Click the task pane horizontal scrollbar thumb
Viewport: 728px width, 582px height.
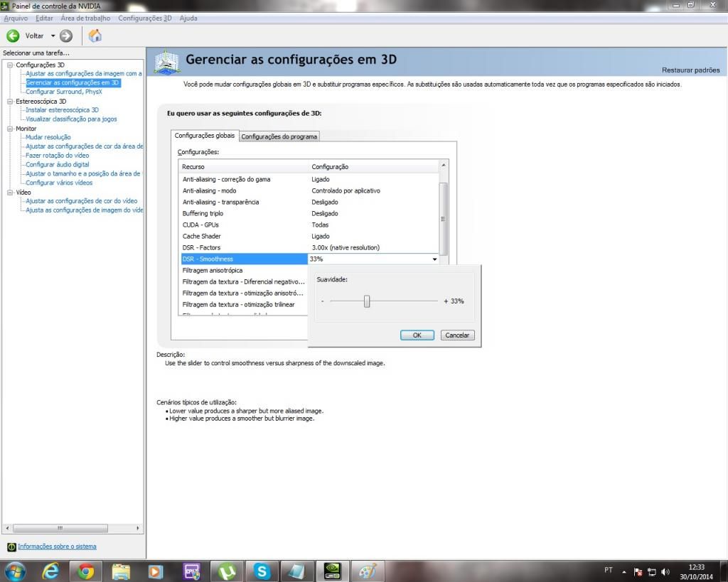click(x=60, y=528)
